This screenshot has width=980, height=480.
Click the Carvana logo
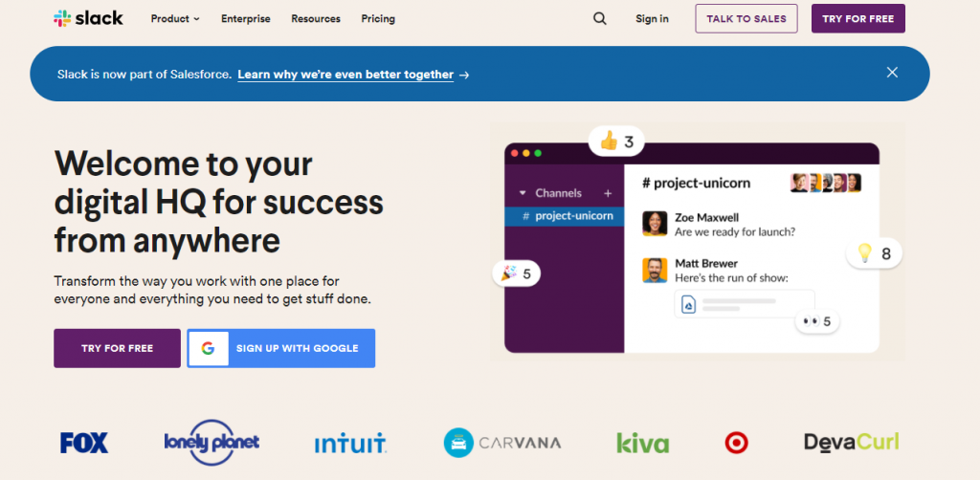pos(501,443)
